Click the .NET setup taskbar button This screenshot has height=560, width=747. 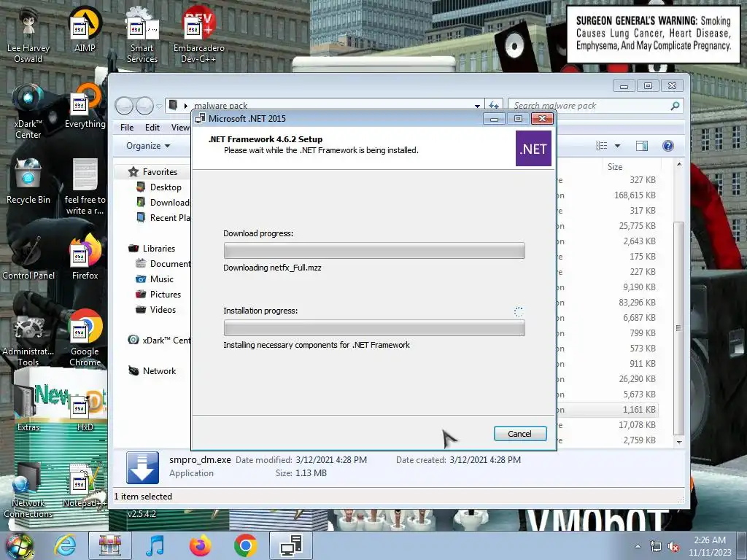[x=291, y=545]
